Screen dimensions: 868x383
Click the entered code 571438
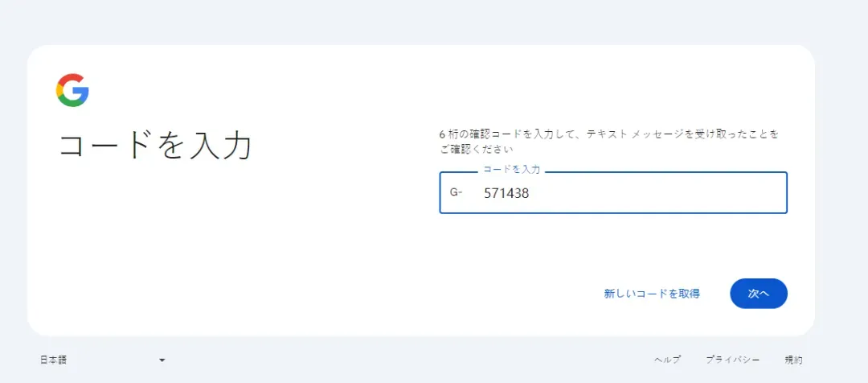506,193
